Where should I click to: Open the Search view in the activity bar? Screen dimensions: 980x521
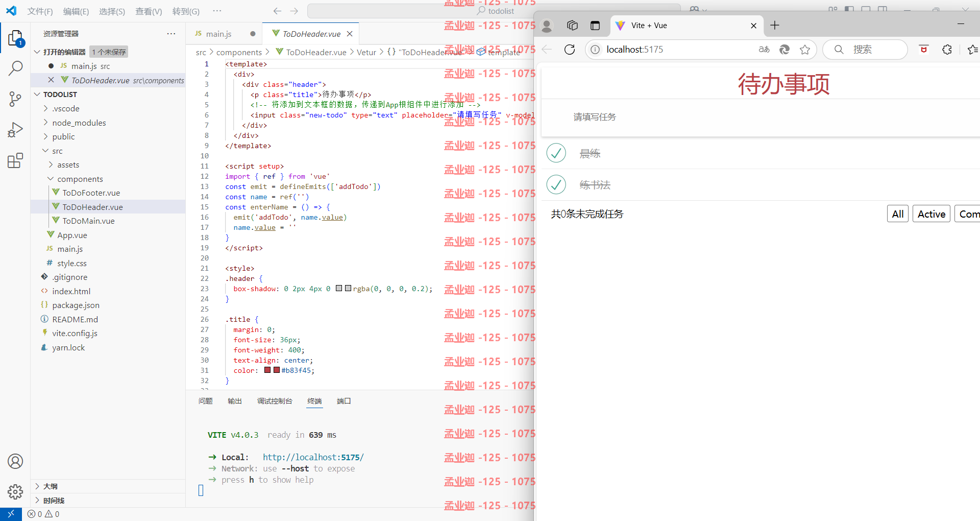(15, 68)
